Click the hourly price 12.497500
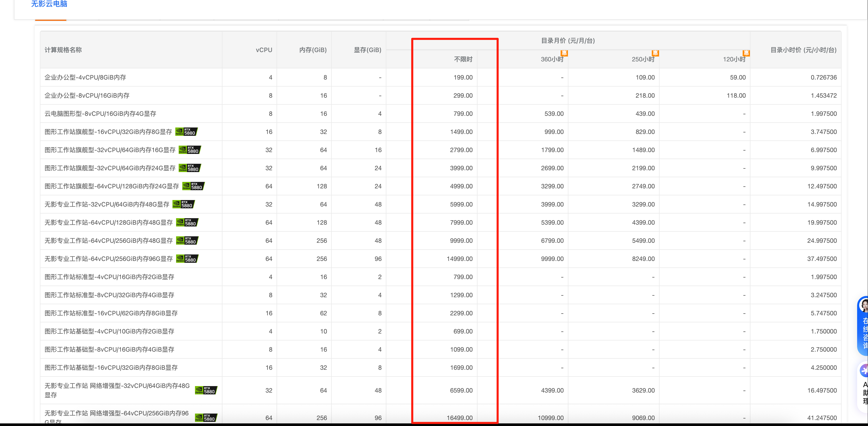868x426 pixels. (822, 187)
